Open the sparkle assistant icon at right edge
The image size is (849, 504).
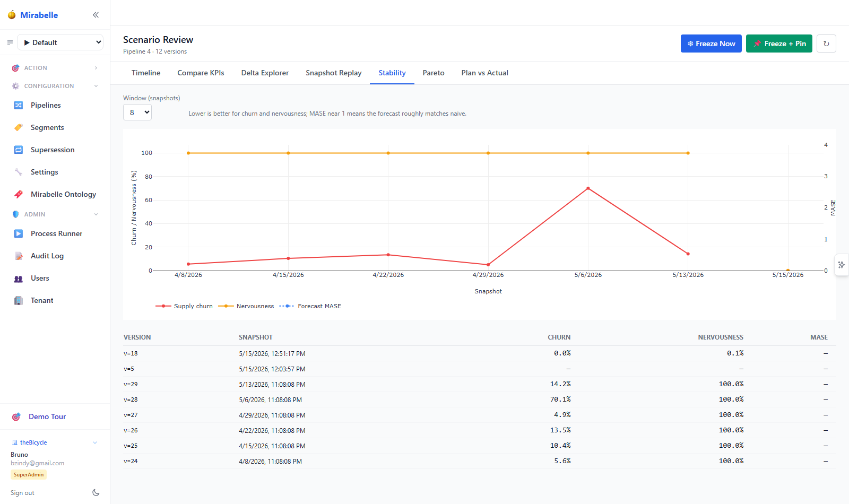click(842, 264)
